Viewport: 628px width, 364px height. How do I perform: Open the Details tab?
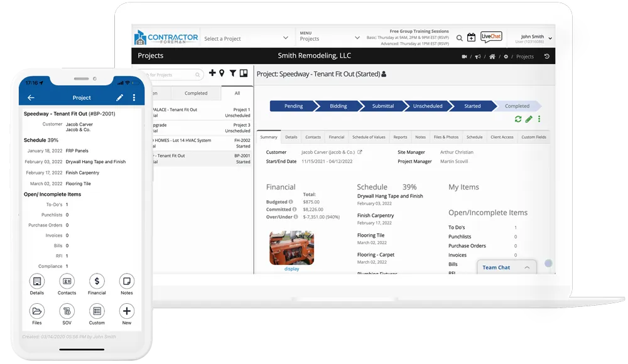coord(291,137)
